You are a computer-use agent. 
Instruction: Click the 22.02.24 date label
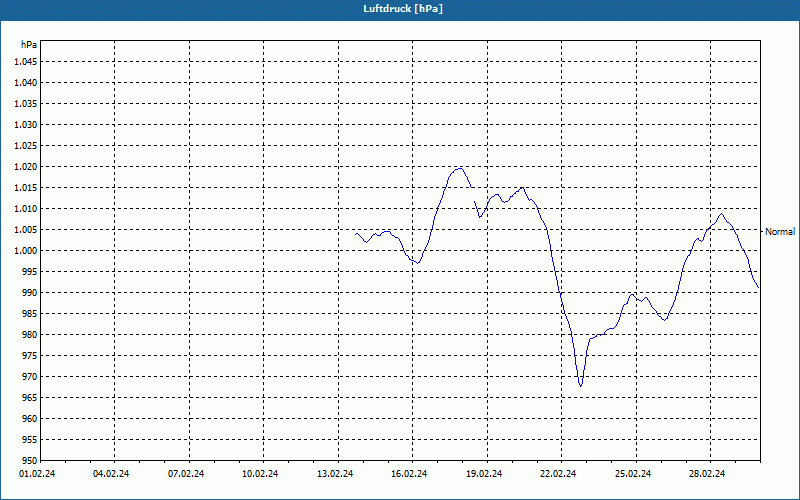coord(558,474)
